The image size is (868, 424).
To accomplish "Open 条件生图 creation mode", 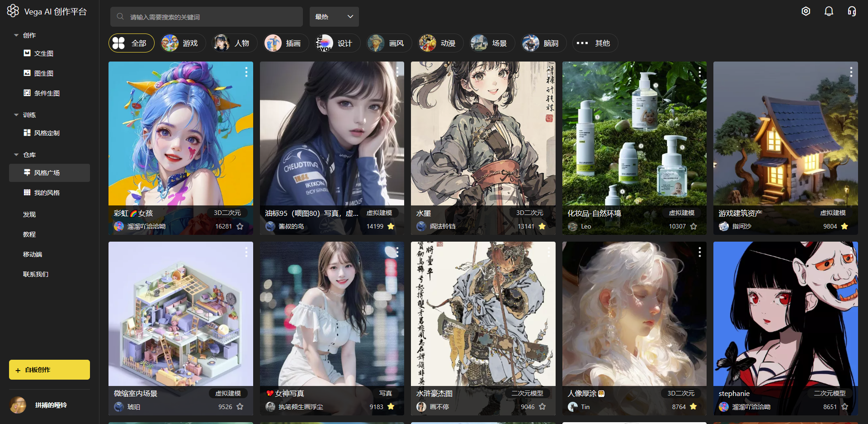I will point(47,93).
